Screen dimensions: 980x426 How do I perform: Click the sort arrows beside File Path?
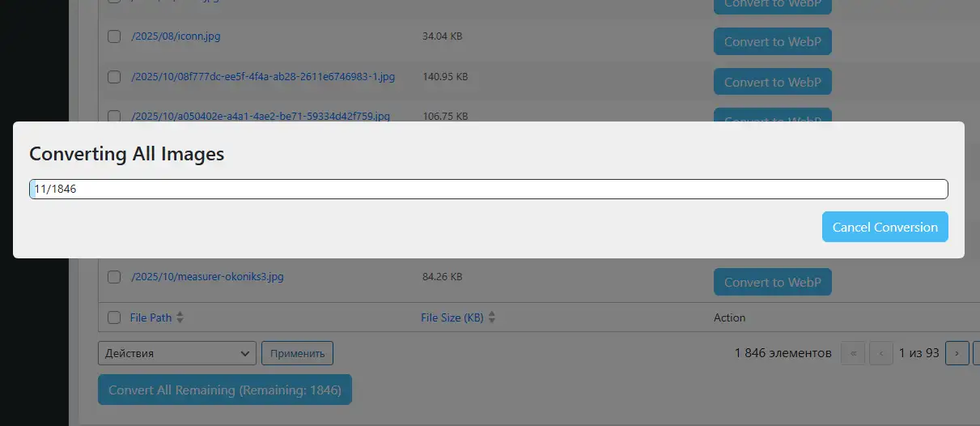180,318
